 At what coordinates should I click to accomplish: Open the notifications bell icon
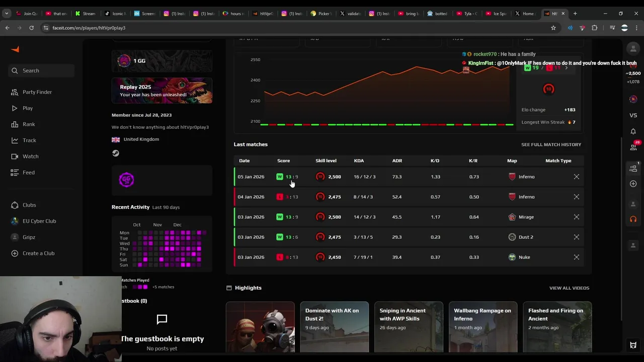click(x=633, y=132)
